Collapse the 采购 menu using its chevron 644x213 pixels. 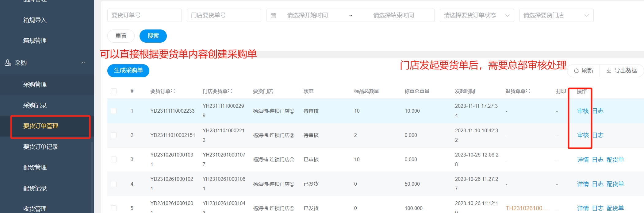tap(83, 63)
